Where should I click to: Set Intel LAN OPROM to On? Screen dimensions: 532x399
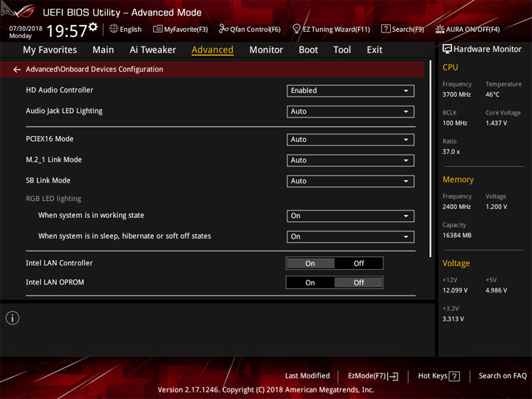coord(310,282)
